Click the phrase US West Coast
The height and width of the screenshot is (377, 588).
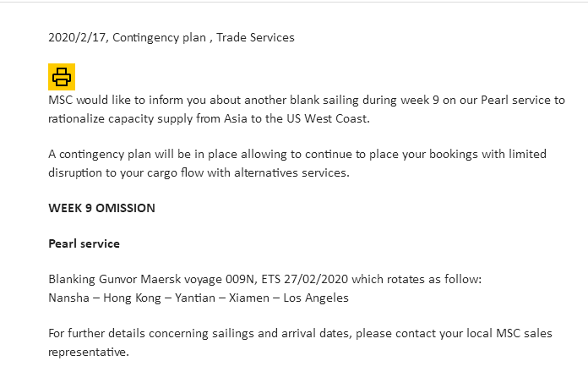(327, 118)
